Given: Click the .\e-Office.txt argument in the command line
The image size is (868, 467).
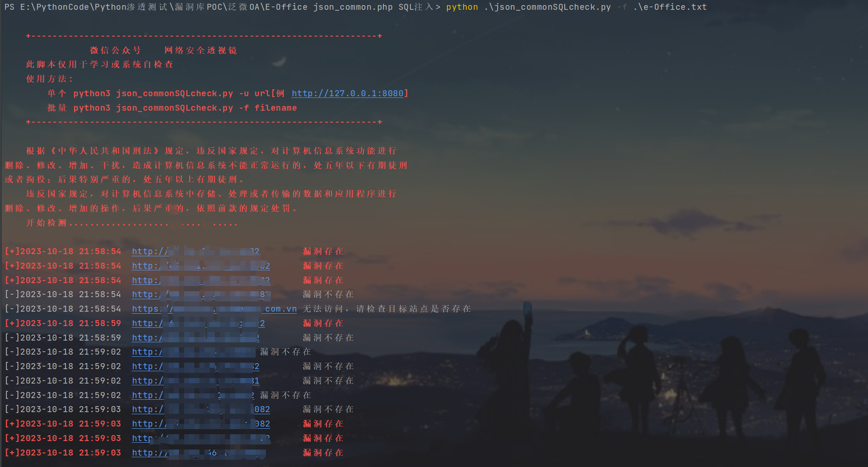Looking at the screenshot, I should pos(670,7).
